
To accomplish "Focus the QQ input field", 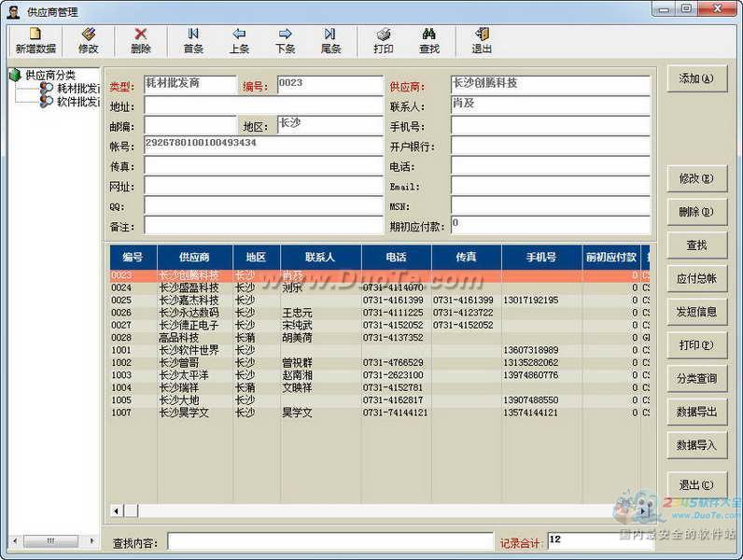I will (x=263, y=205).
